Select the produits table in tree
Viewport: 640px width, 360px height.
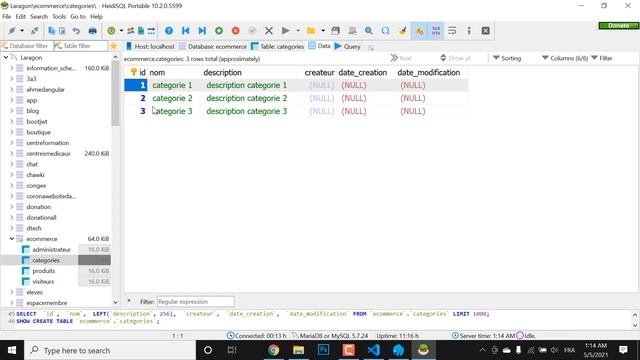tap(44, 271)
